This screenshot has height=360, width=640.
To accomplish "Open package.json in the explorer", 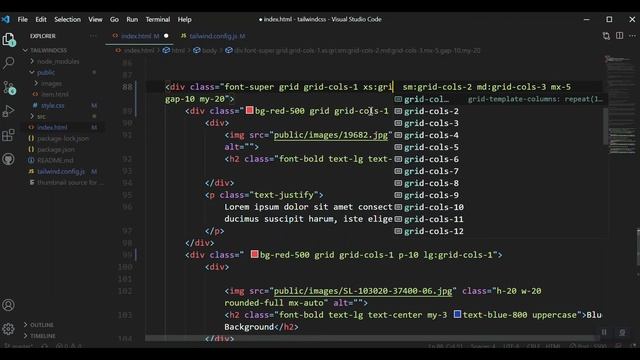I will tap(56, 149).
